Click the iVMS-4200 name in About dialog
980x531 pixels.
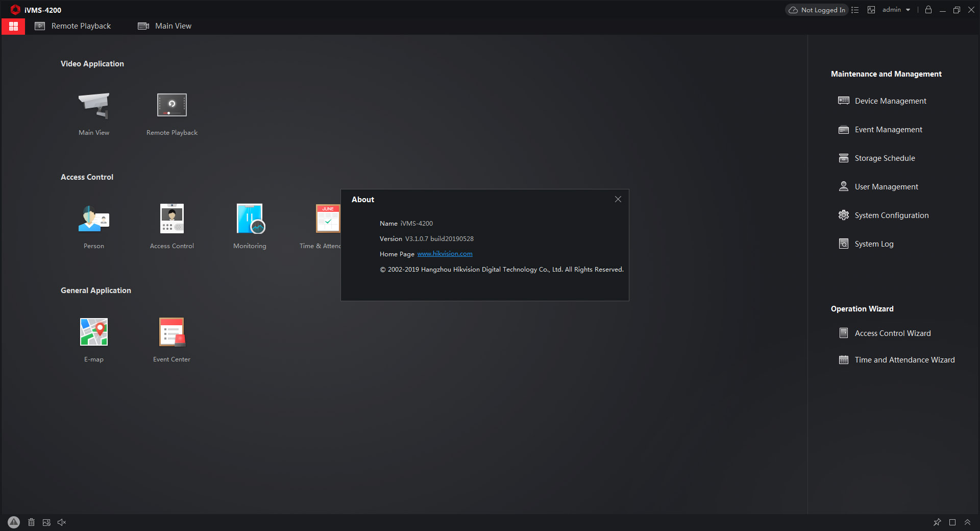(x=416, y=223)
